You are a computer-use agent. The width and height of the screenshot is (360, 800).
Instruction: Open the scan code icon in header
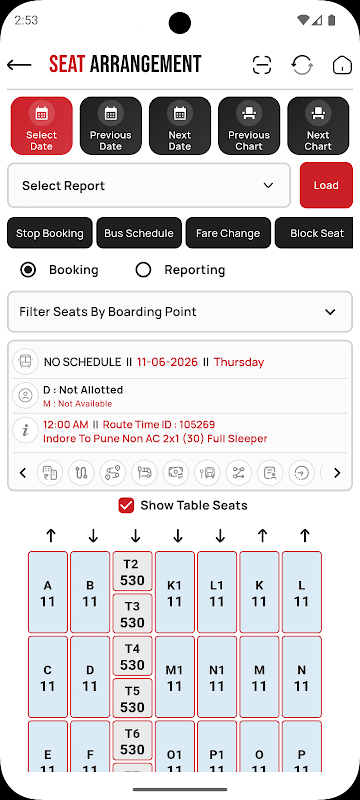[262, 65]
